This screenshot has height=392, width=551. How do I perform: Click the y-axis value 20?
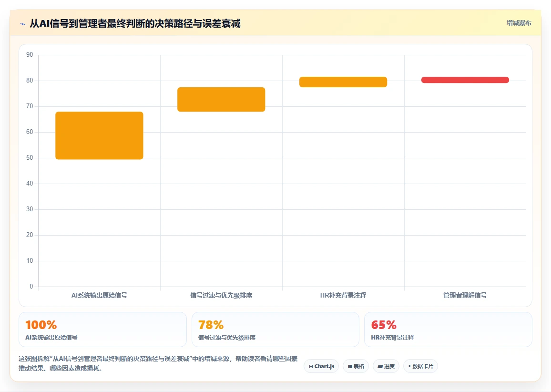30,235
